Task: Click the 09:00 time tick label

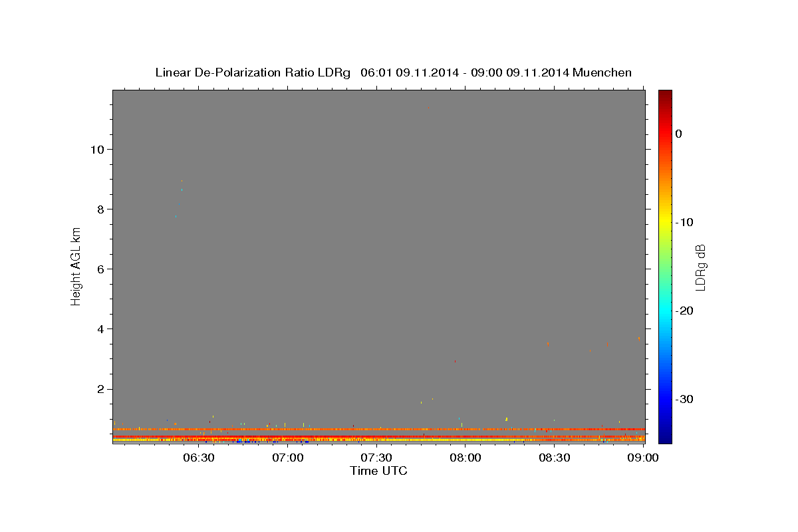Action: pos(642,458)
